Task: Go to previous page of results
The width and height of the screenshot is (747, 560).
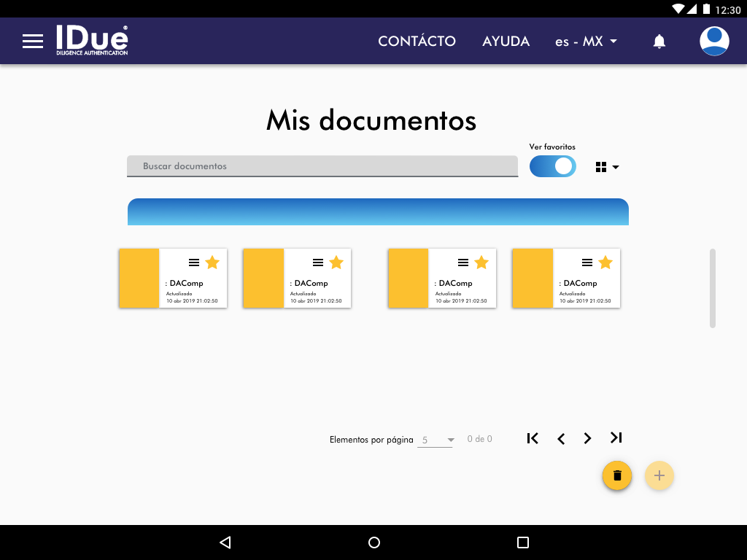Action: (x=561, y=438)
